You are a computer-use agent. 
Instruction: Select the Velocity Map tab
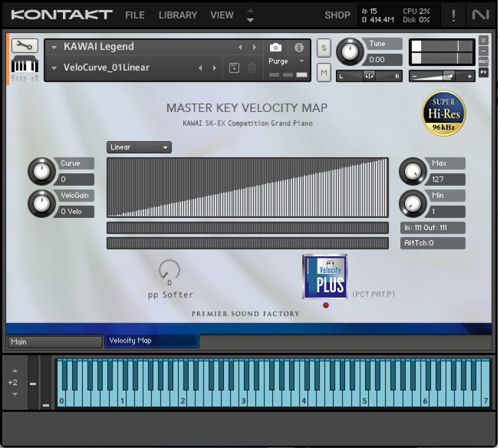point(152,341)
